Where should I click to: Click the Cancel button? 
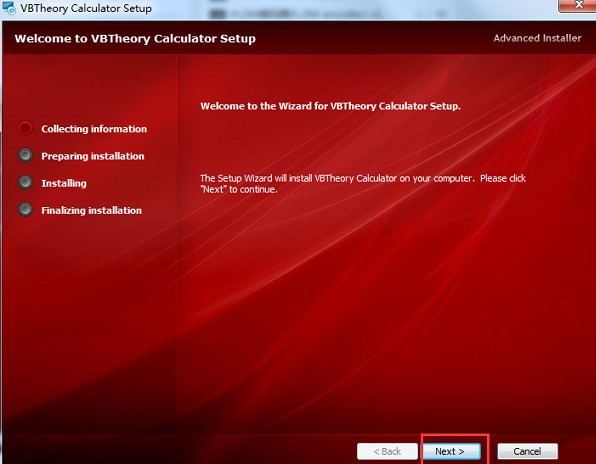coord(528,451)
